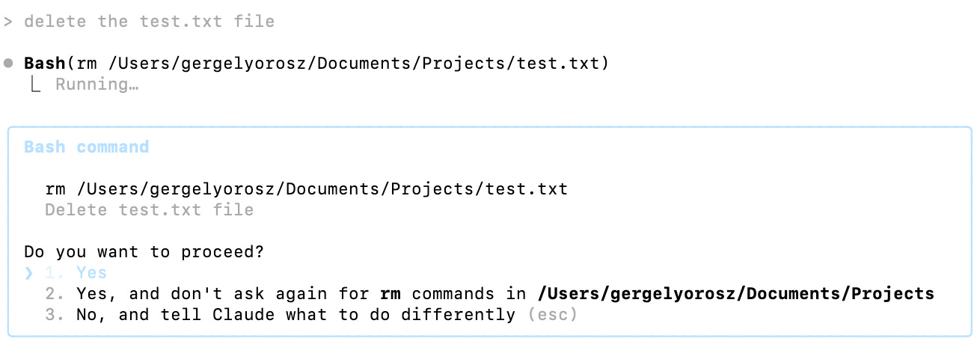
Task: Select option 1 'Yes'
Action: 76,273
